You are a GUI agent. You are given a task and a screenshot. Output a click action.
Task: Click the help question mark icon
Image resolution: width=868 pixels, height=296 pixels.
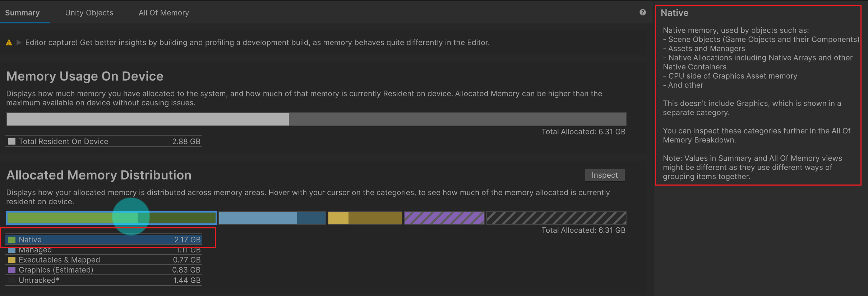pyautogui.click(x=642, y=13)
